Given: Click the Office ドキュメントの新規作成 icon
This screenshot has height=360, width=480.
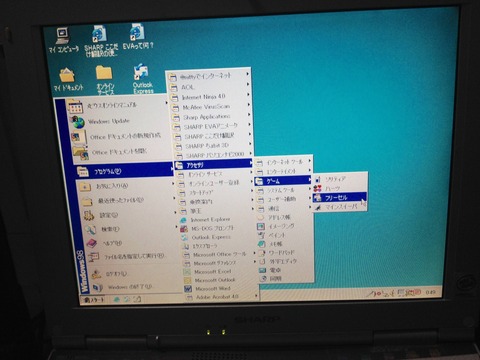Looking at the screenshot, I should click(x=79, y=138).
